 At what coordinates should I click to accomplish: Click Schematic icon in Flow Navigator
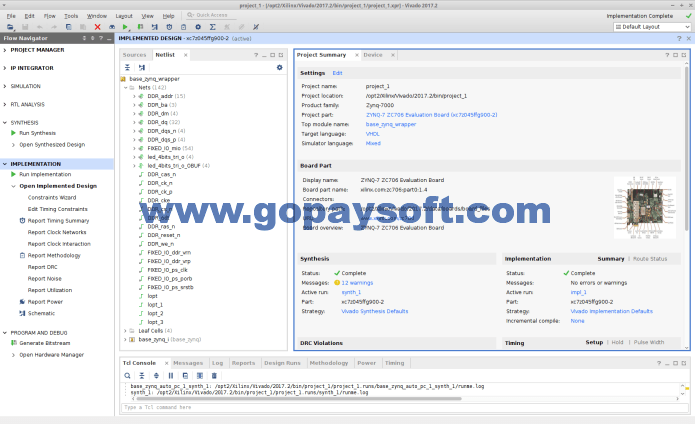coord(22,313)
